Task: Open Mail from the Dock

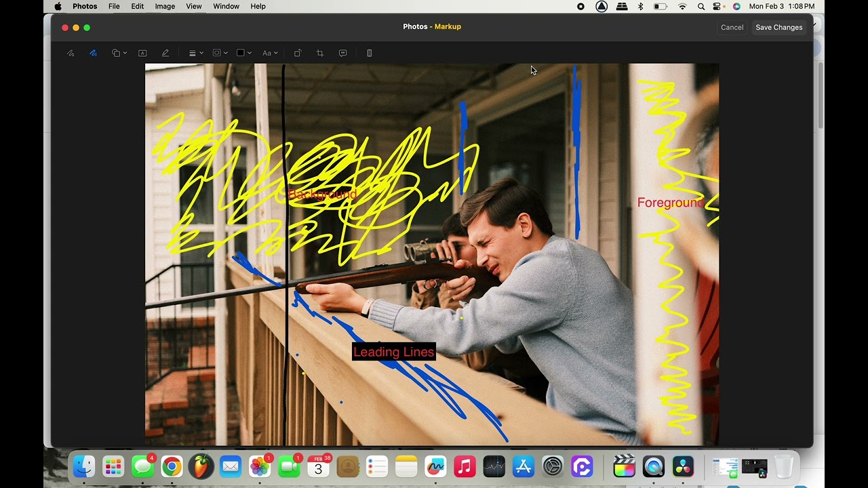Action: [x=231, y=466]
